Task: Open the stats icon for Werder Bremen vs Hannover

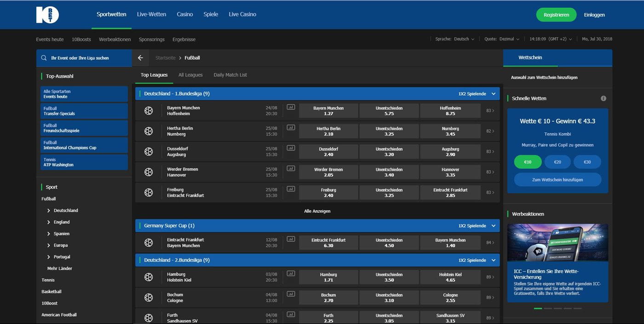Action: tap(291, 168)
